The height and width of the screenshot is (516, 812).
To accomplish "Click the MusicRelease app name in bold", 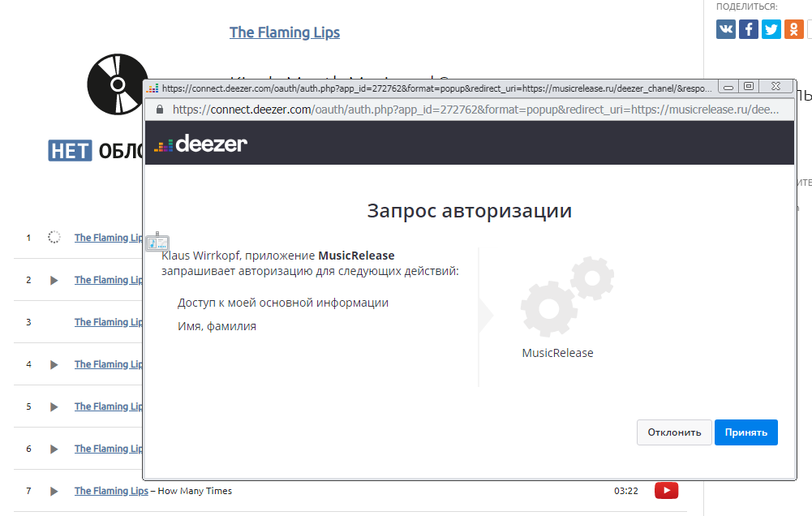I will (x=356, y=256).
